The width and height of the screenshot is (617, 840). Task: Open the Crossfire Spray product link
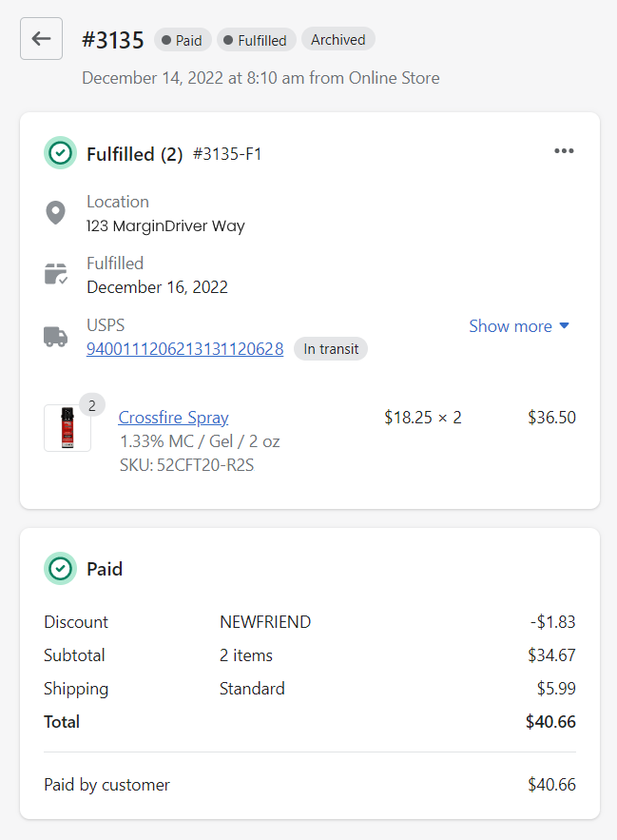pos(173,417)
